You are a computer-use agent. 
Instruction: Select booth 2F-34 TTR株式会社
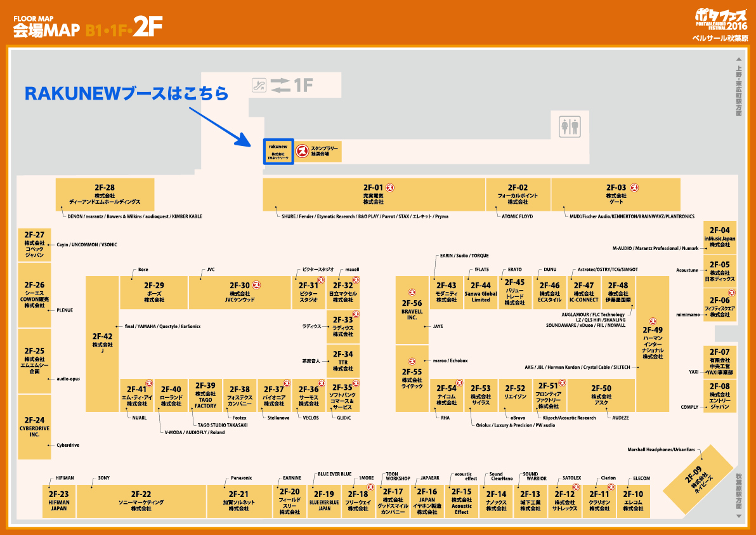pos(343,361)
